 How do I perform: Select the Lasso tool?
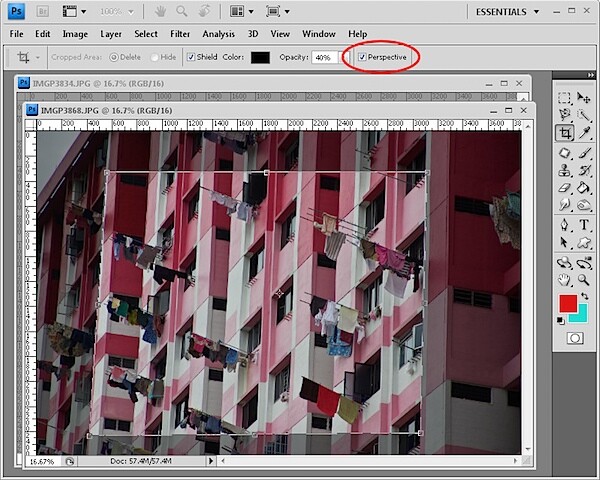click(x=564, y=115)
